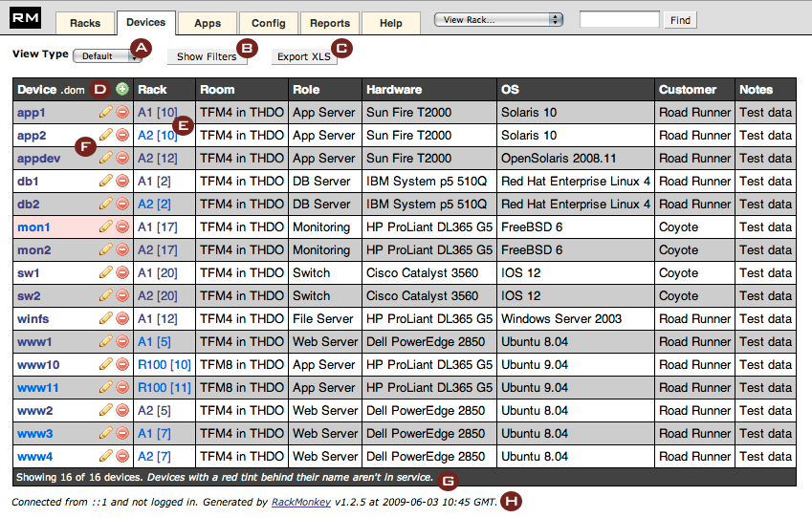Switch to the Apps tab
Viewport: 812px width, 518px height.
[208, 23]
